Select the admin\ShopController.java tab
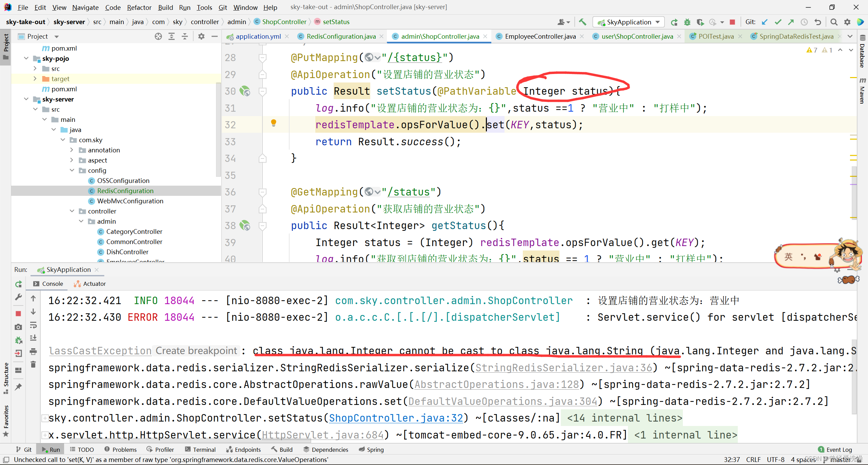The image size is (868, 465). coord(438,36)
